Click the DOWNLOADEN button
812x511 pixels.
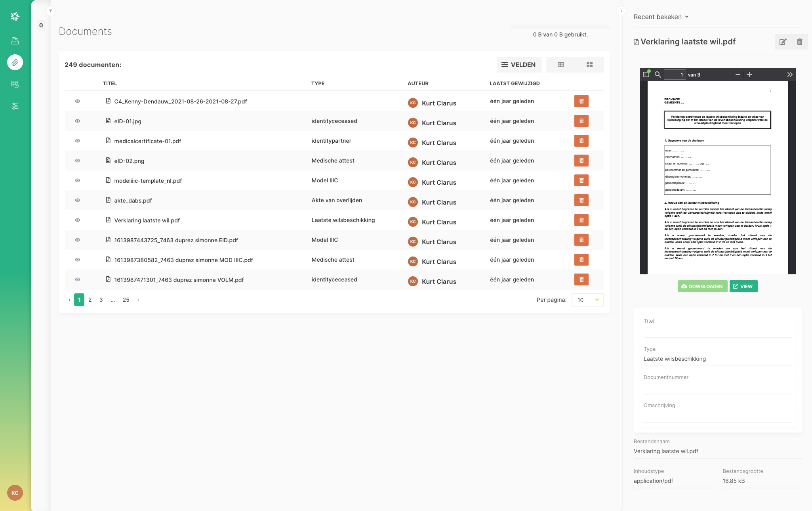[x=702, y=286]
